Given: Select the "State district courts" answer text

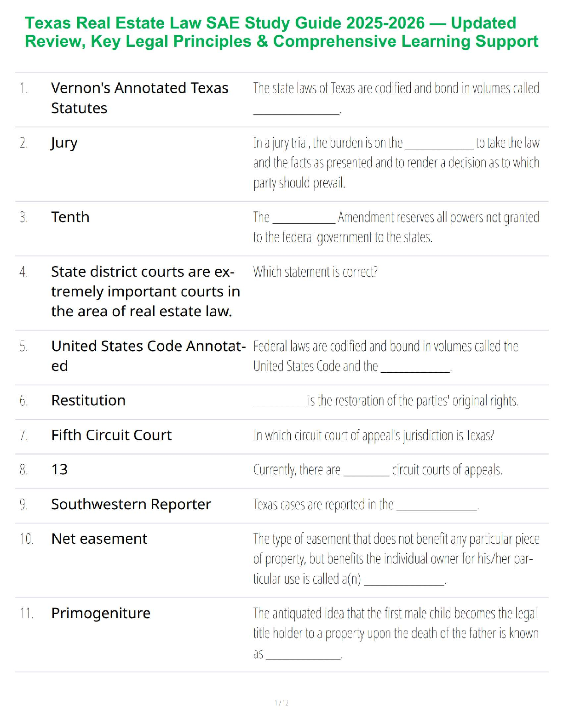Looking at the screenshot, I should pos(145,291).
